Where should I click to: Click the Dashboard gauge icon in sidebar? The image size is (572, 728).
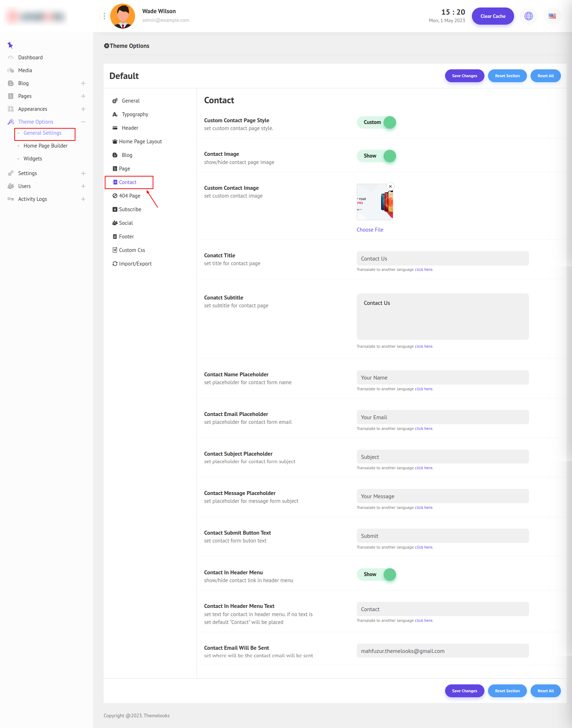point(11,58)
